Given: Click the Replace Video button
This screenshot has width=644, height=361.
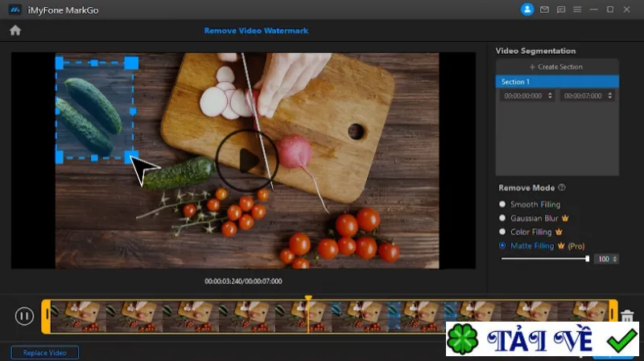Looking at the screenshot, I should pos(45,353).
